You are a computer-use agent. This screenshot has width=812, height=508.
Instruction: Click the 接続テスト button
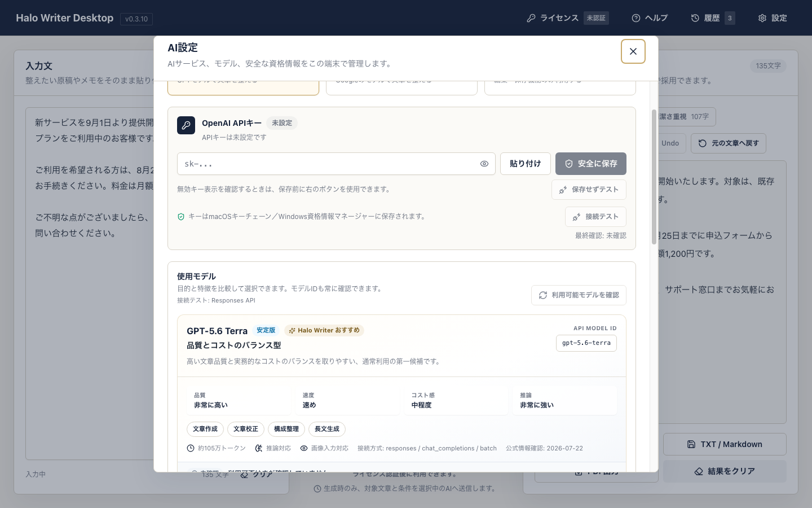(595, 217)
